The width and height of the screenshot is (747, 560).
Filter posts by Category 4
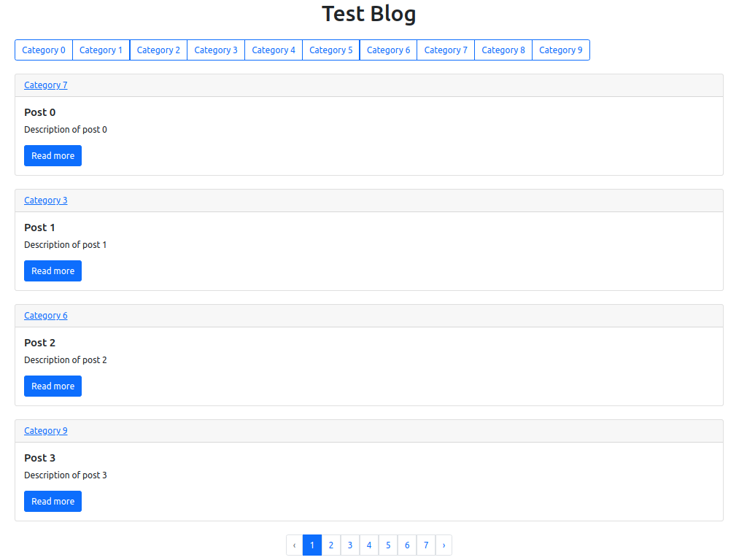click(x=273, y=50)
